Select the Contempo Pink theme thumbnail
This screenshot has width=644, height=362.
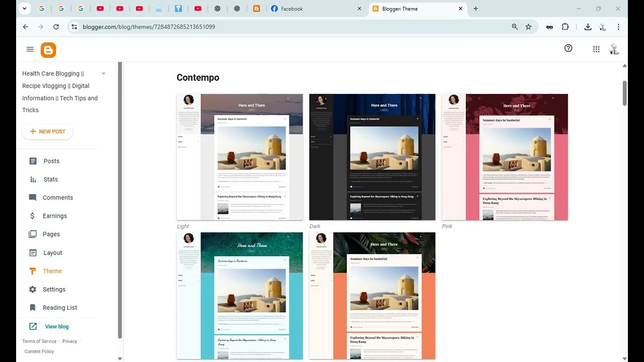coord(505,157)
